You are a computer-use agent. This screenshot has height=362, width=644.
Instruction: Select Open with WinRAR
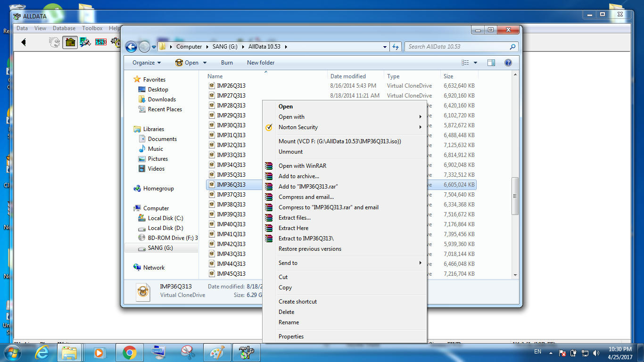pyautogui.click(x=345, y=166)
